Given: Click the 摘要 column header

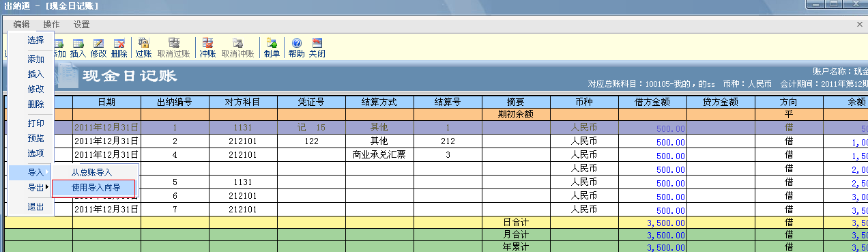Looking at the screenshot, I should point(516,102).
